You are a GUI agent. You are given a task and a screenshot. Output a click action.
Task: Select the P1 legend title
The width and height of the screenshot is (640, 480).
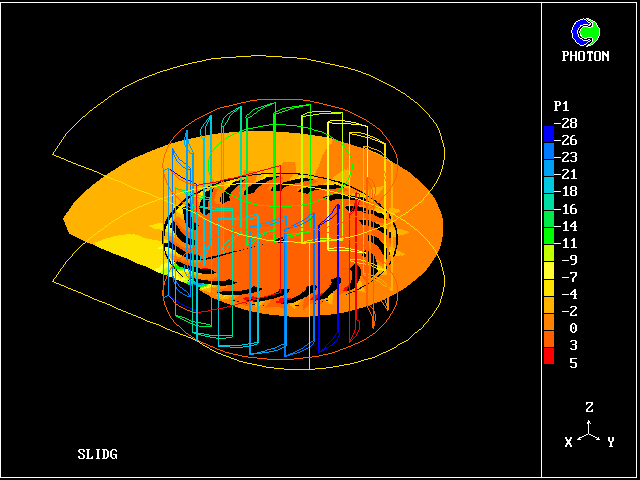pos(562,106)
